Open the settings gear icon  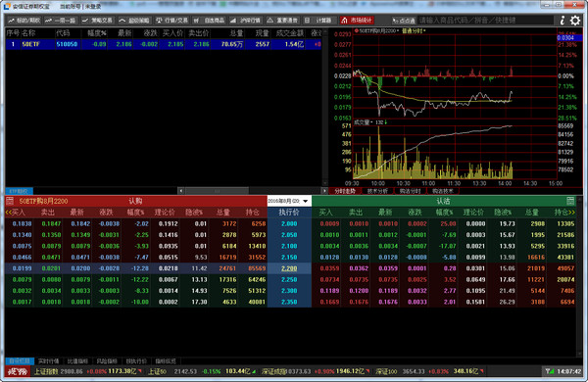click(575, 21)
